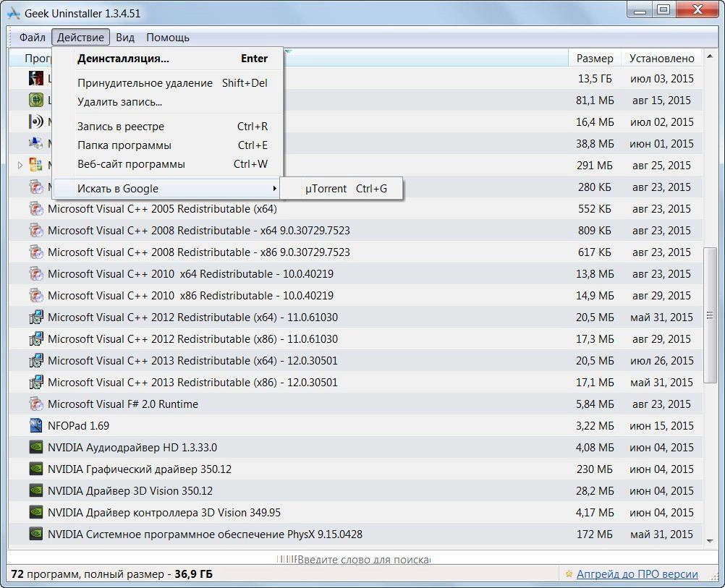This screenshot has width=725, height=588.
Task: Click the NVIDIA Графический драйвер 350.12 icon
Action: [x=36, y=469]
